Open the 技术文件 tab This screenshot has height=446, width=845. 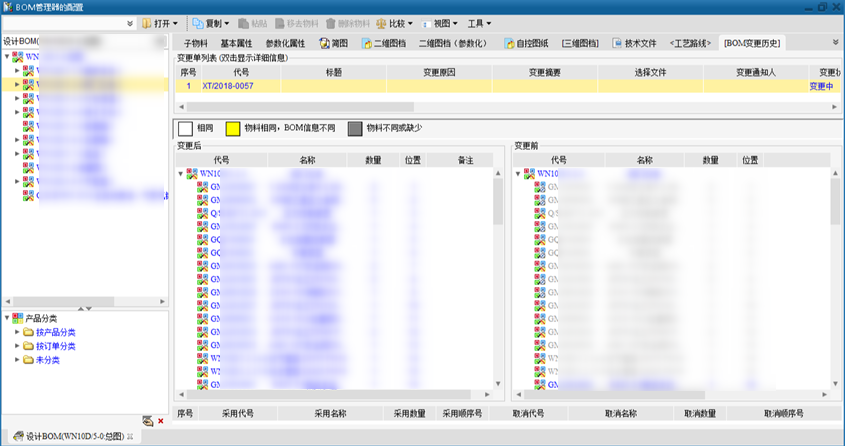pos(634,43)
